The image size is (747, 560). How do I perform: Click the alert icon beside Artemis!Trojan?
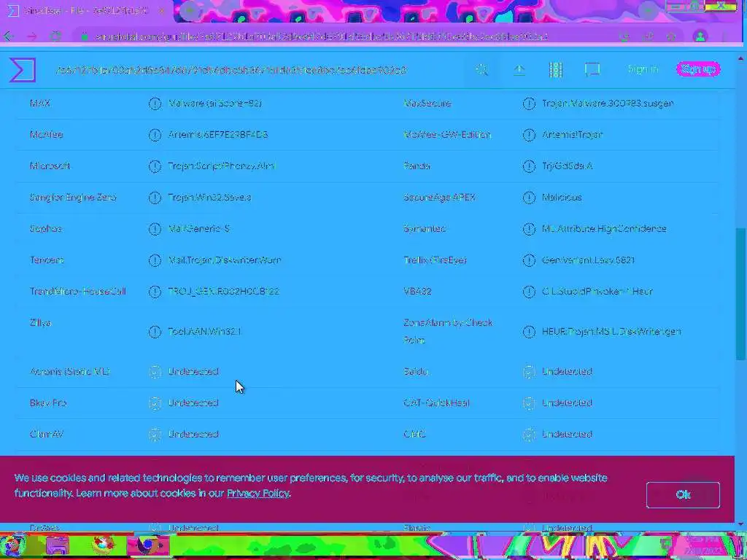(x=529, y=135)
